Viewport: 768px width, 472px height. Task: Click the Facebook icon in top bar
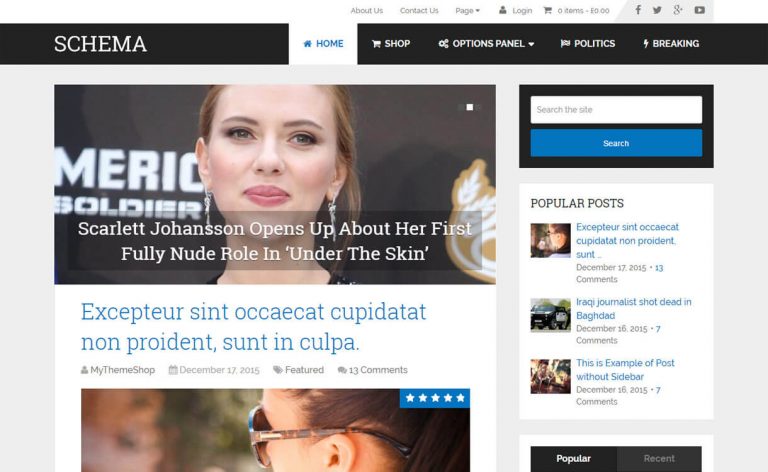[638, 10]
